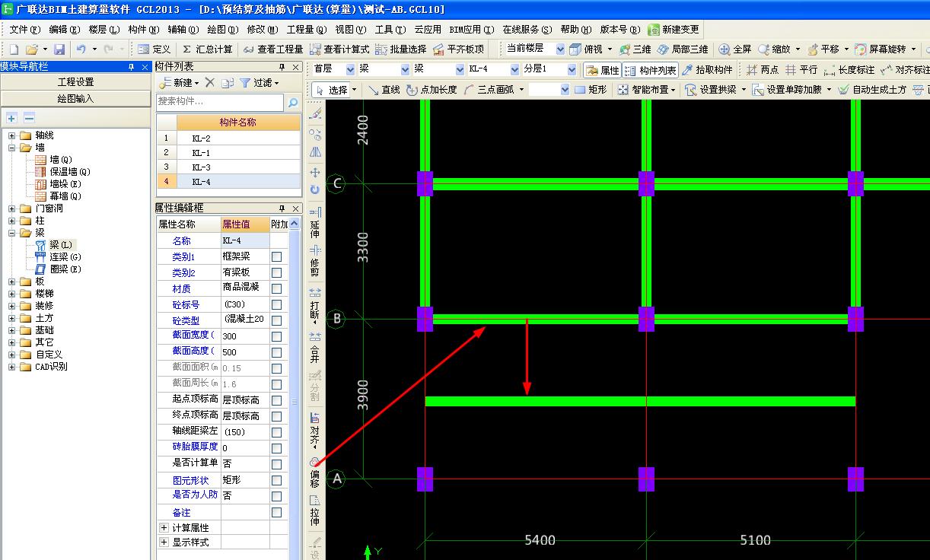Image resolution: width=930 pixels, height=560 pixels.
Task: Check the 截面宽度 attachment checkbox
Action: 276,336
